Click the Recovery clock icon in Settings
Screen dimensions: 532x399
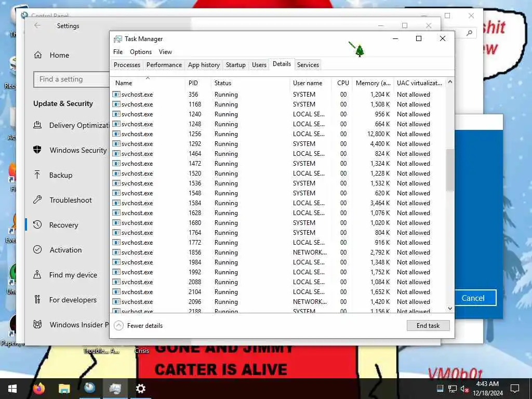click(37, 224)
